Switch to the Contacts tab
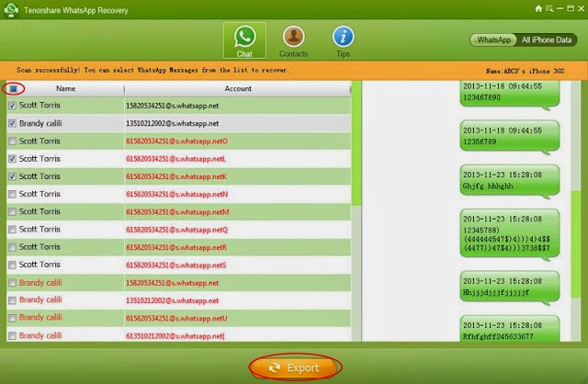This screenshot has width=588, height=384. pos(293,41)
